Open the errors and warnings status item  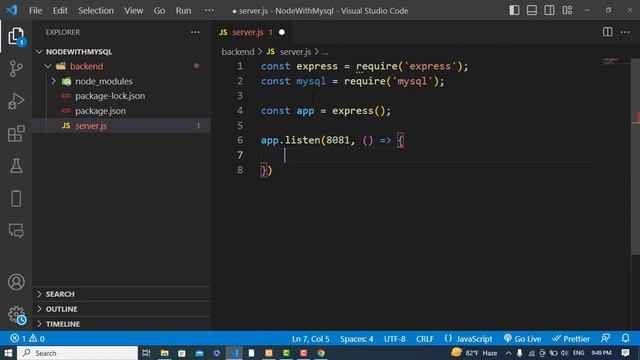27,339
